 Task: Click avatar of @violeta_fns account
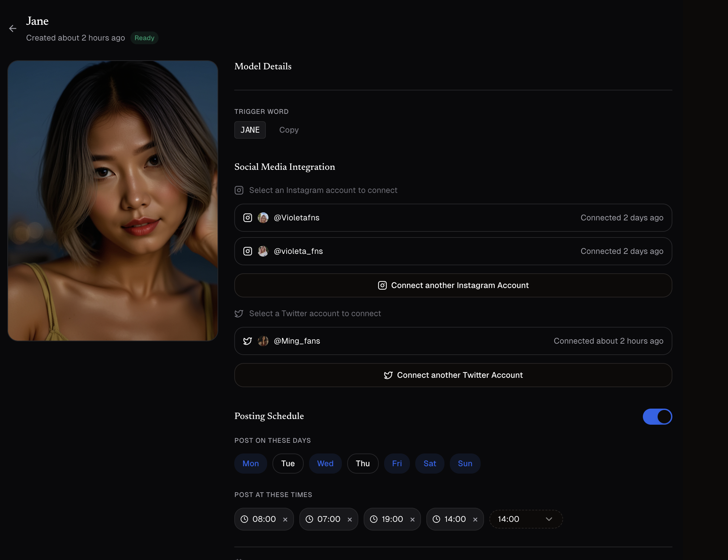point(263,251)
